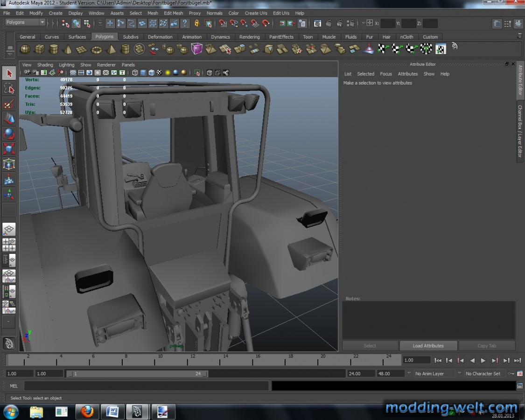Screen dimensions: 525x420
Task: Click the Notes text area
Action: click(x=428, y=320)
